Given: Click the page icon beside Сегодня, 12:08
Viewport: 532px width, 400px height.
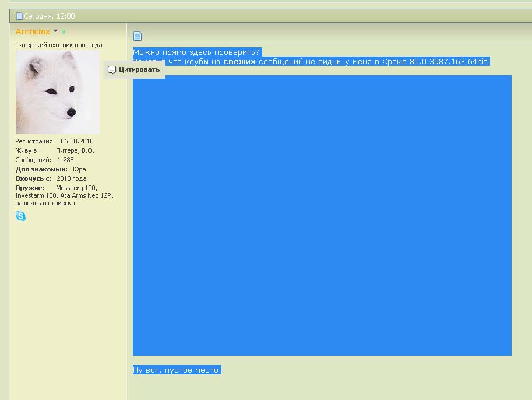Looking at the screenshot, I should point(19,16).
